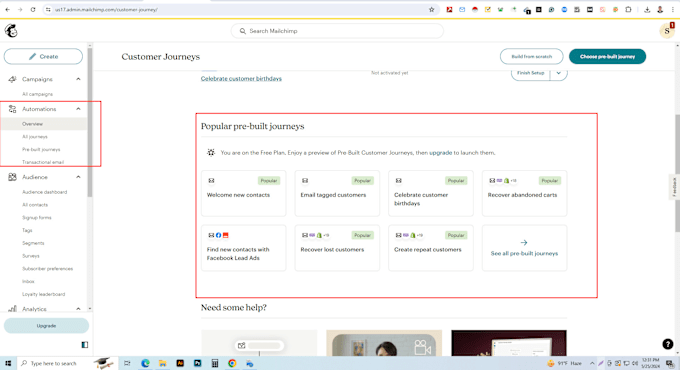This screenshot has width=680, height=370.
Task: Open the Finish Setup dropdown arrow
Action: 559,73
